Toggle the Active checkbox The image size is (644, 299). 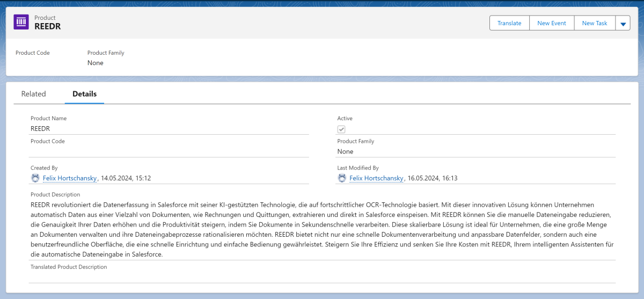(341, 129)
